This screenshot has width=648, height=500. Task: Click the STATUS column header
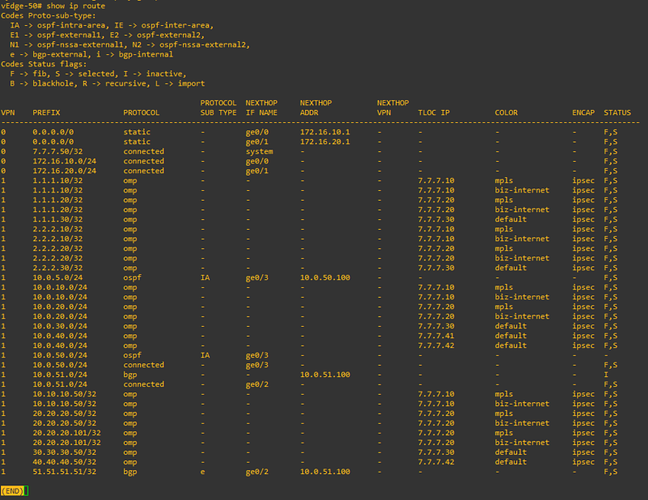[x=617, y=112]
